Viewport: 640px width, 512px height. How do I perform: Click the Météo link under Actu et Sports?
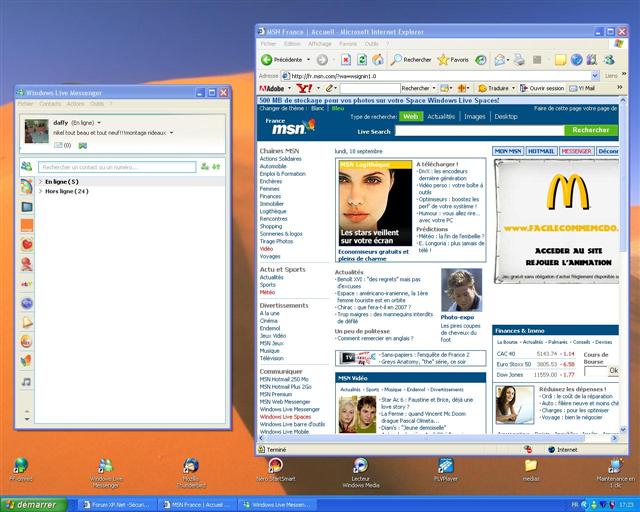coord(267,292)
